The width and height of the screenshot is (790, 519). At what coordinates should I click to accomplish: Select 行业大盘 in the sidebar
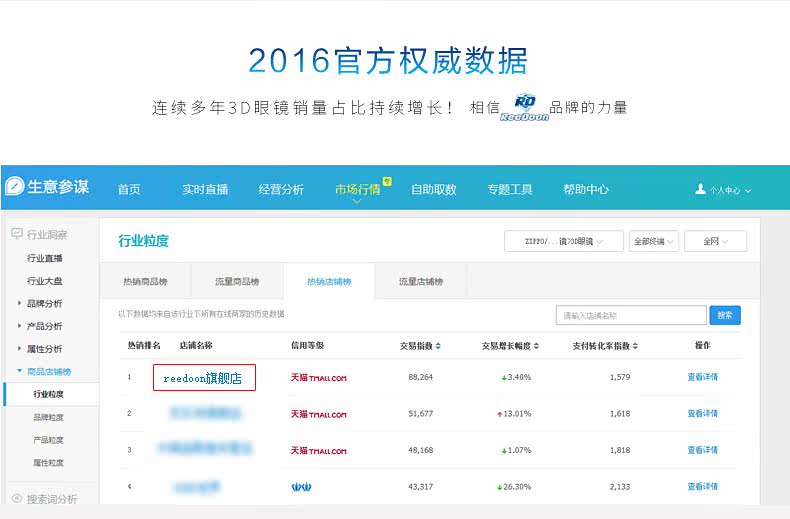(x=44, y=281)
